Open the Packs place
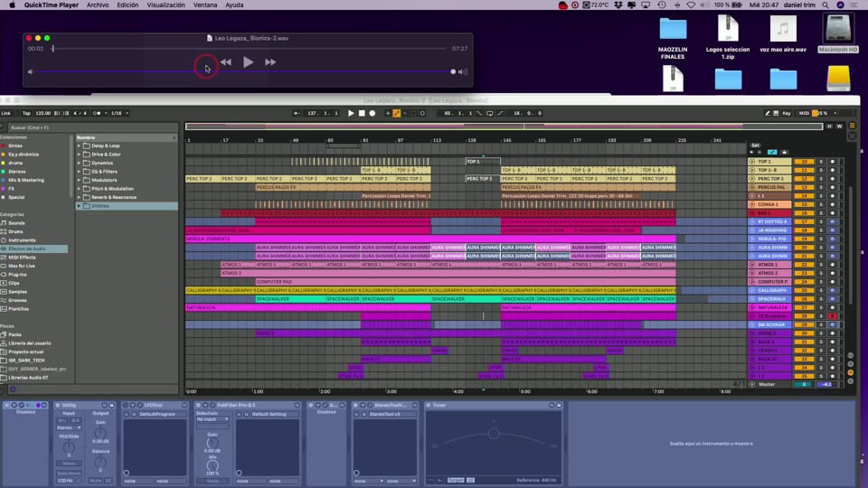Screen dimensions: 868x488 coord(15,334)
